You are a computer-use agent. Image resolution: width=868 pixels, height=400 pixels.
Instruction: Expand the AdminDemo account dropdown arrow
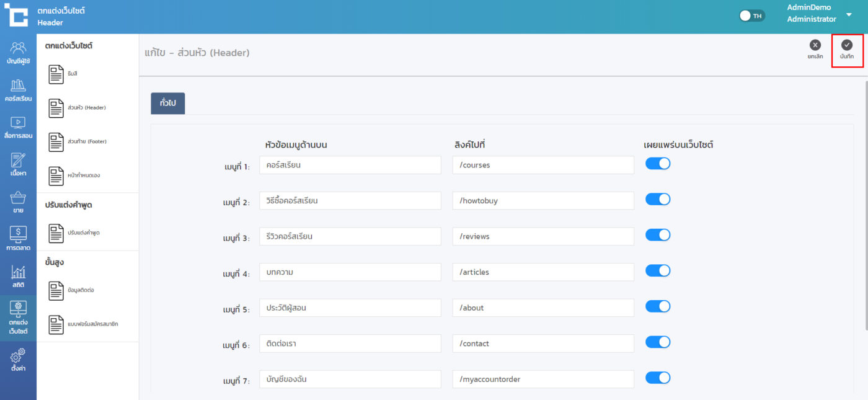click(x=849, y=14)
